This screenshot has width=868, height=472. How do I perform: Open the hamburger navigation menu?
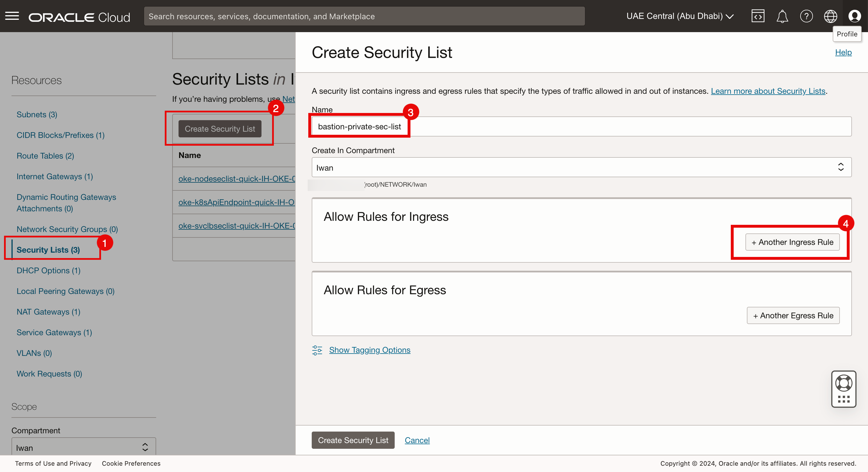[x=12, y=16]
